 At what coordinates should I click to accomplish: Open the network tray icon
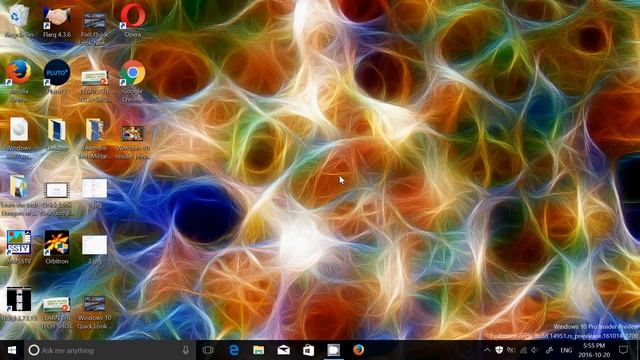pyautogui.click(x=523, y=350)
